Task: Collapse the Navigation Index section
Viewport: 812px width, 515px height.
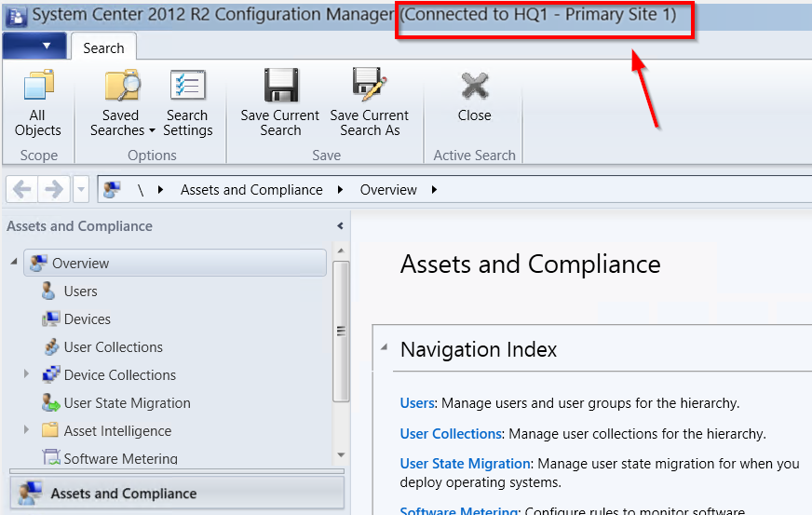Action: click(x=385, y=348)
